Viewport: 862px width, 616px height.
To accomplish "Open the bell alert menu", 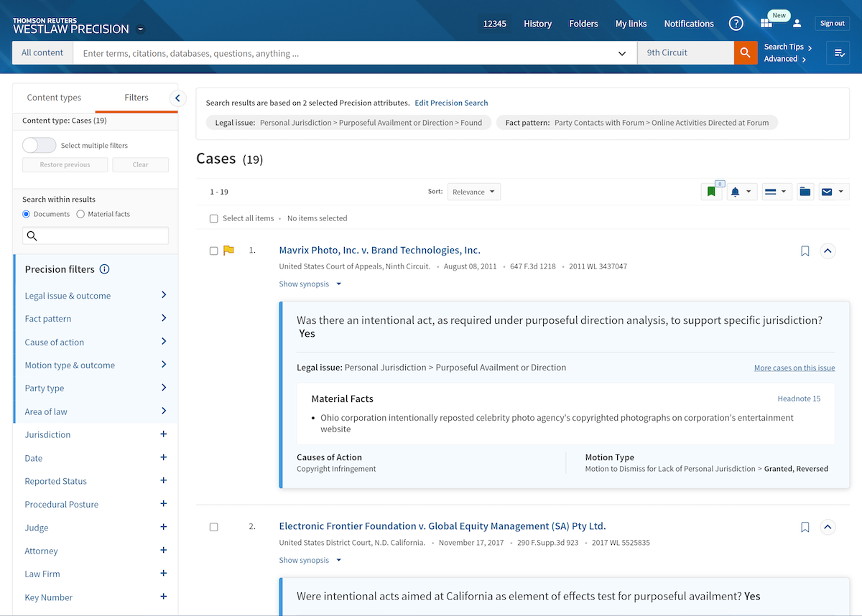I will click(742, 192).
